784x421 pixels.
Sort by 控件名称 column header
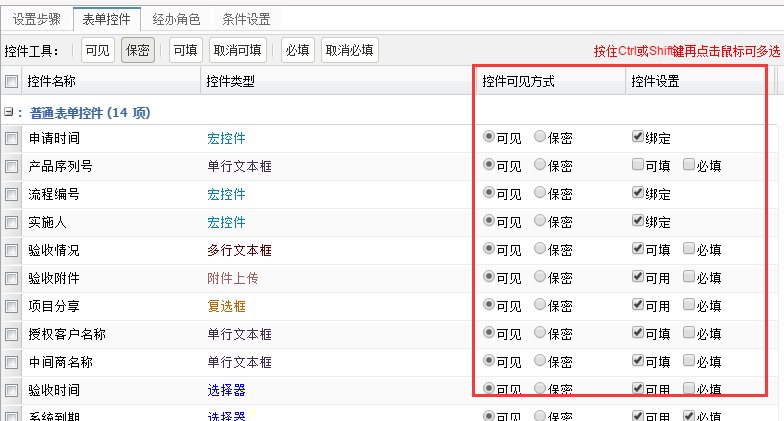(52, 82)
